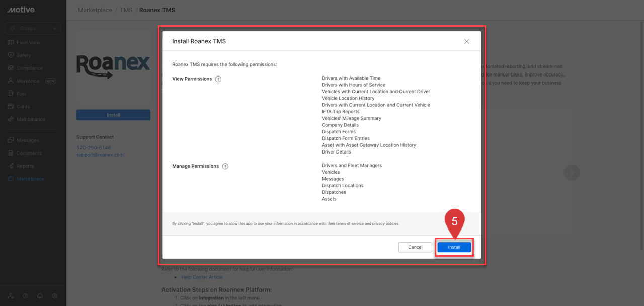
Task: Click the Marketplace bag icon
Action: pyautogui.click(x=11, y=179)
